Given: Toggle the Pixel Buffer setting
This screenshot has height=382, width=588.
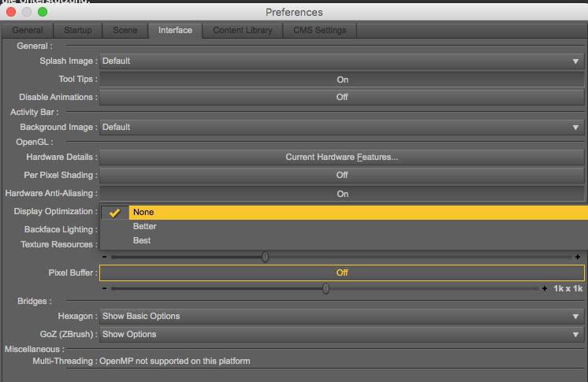Looking at the screenshot, I should [342, 273].
